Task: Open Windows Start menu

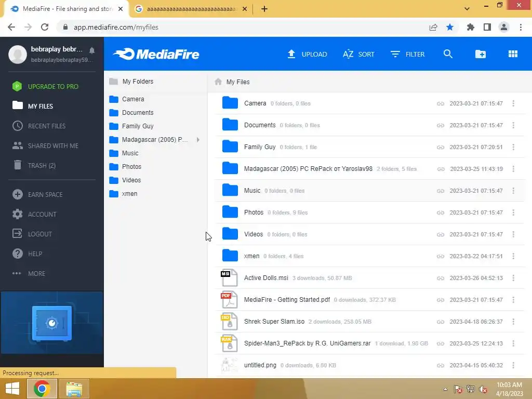Action: (x=12, y=389)
